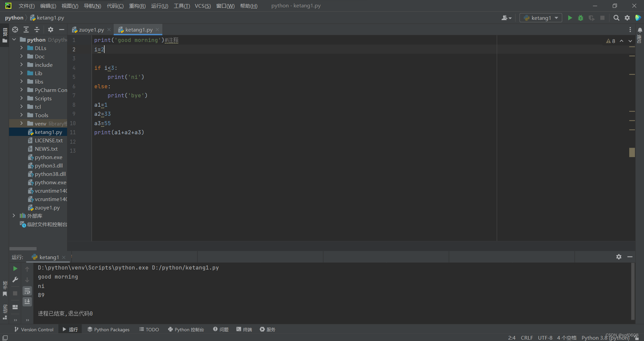Image resolution: width=644 pixels, height=341 pixels.
Task: Collapse the python root project folder
Action: pyautogui.click(x=14, y=40)
